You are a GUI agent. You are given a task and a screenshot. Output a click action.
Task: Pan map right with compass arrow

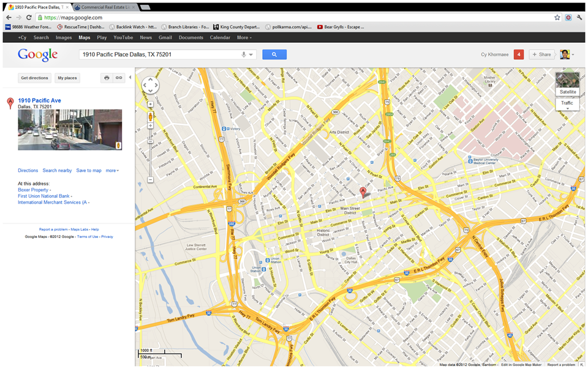[x=156, y=86]
